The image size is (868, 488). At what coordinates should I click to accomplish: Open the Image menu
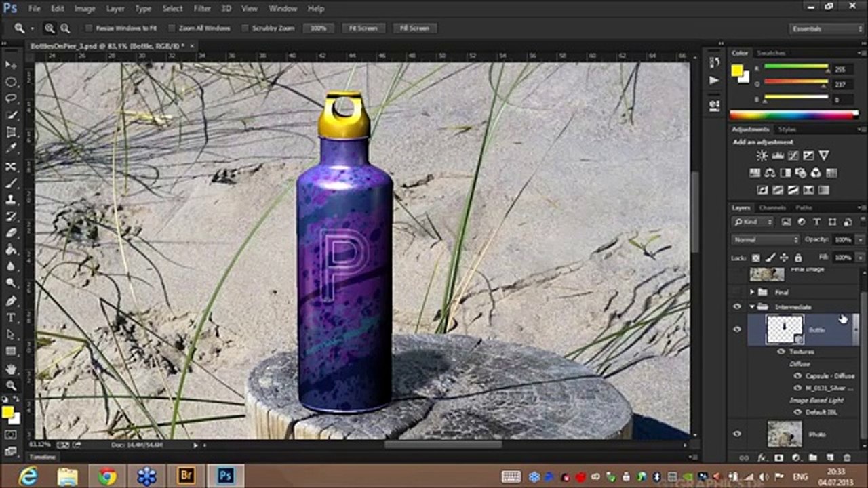85,9
